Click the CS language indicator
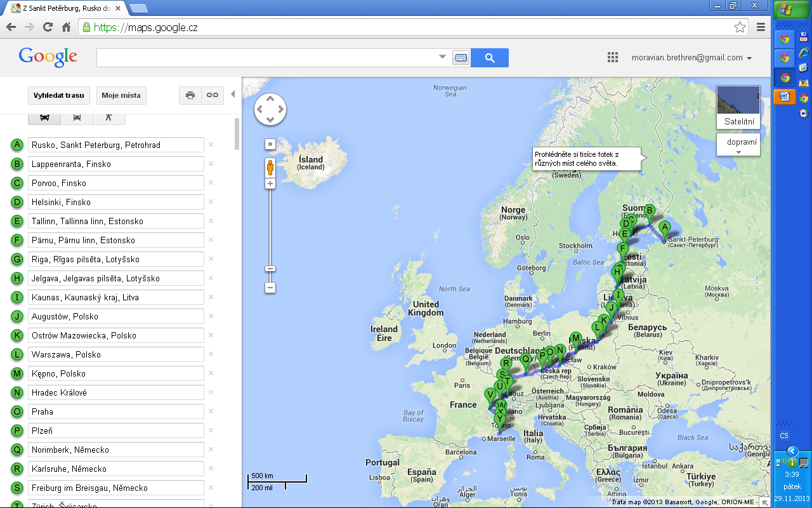This screenshot has width=812, height=508. [x=784, y=436]
